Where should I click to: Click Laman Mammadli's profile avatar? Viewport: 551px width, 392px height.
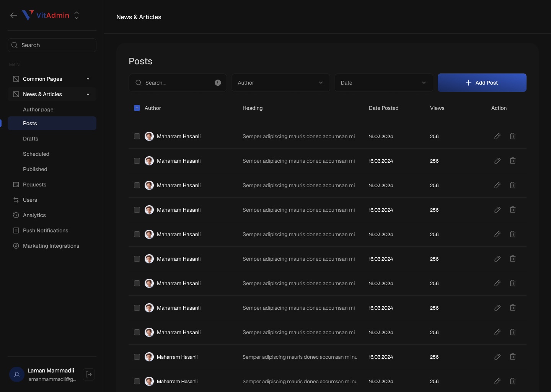17,374
